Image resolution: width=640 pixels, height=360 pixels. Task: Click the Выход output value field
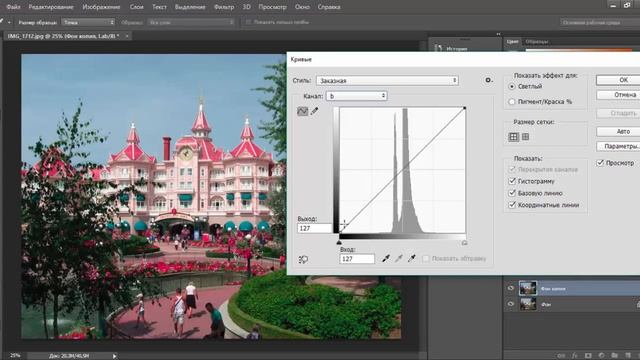(x=314, y=228)
